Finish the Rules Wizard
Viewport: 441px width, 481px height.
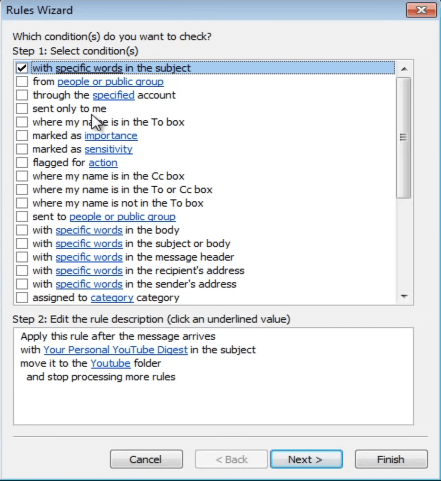point(391,459)
